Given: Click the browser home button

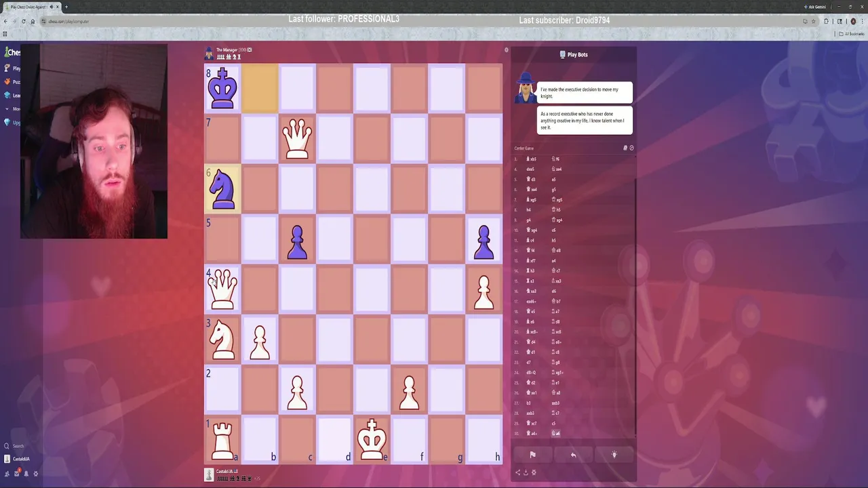Looking at the screenshot, I should tap(33, 21).
